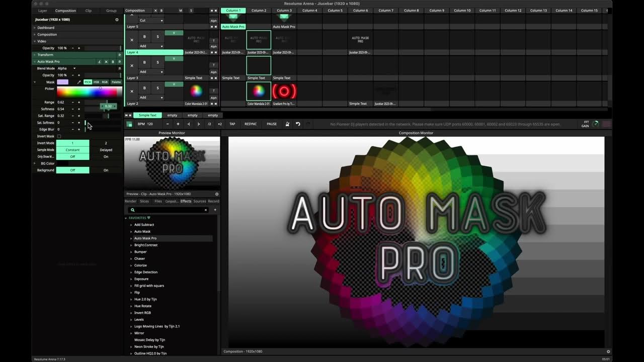
Task: Nudge the tempo forward
Action: pos(199,124)
